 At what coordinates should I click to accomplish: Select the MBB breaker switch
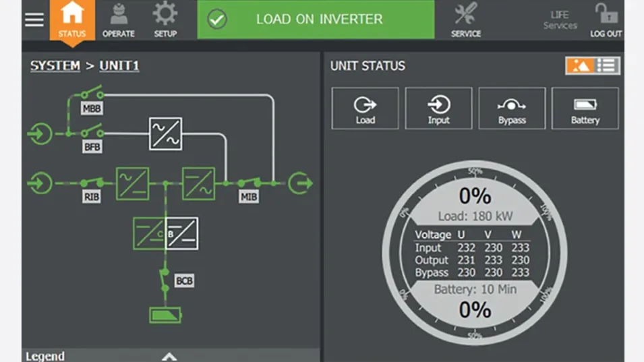(x=92, y=94)
